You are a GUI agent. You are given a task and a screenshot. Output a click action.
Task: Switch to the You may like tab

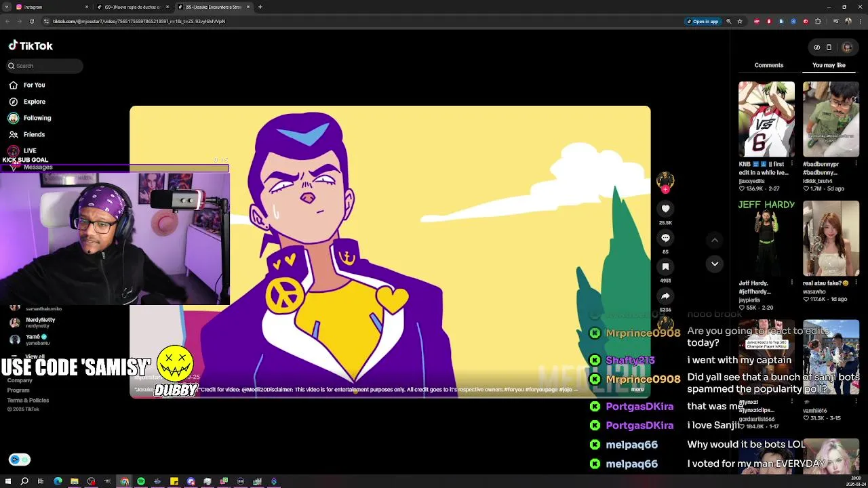click(829, 65)
